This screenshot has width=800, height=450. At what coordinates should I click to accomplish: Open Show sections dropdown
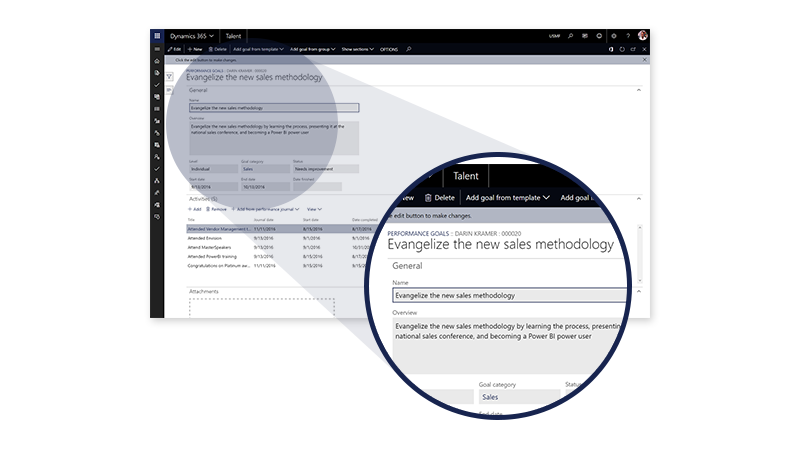358,49
